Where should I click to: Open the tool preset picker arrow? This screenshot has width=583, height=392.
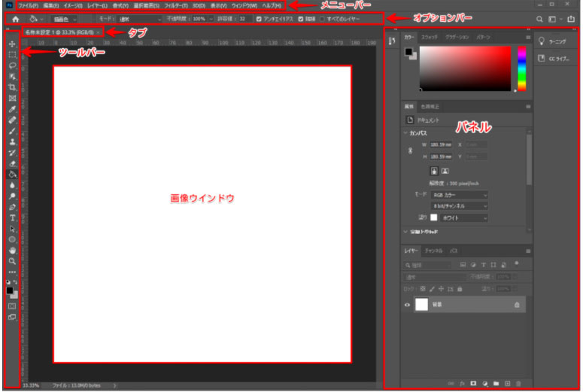click(x=41, y=19)
